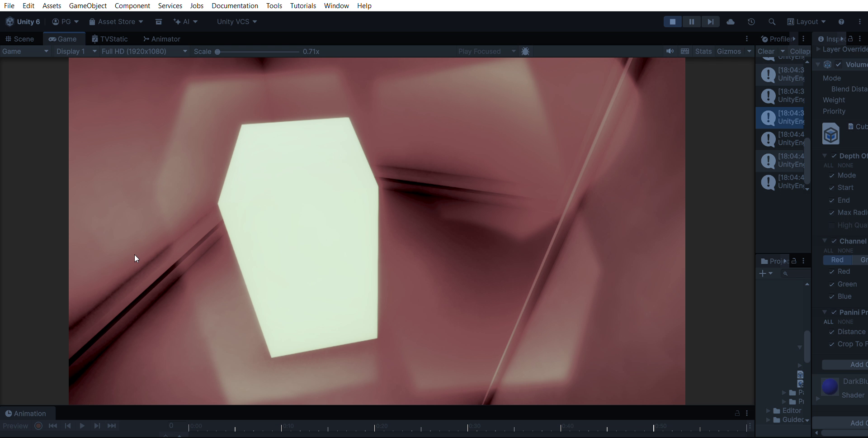Switch to the Scene tab
868x438 pixels.
[19, 39]
